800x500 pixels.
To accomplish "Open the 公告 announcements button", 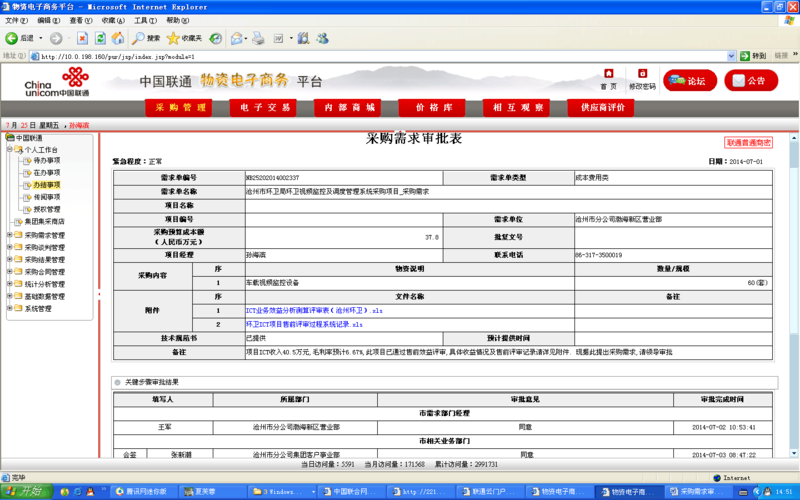I will click(x=751, y=80).
